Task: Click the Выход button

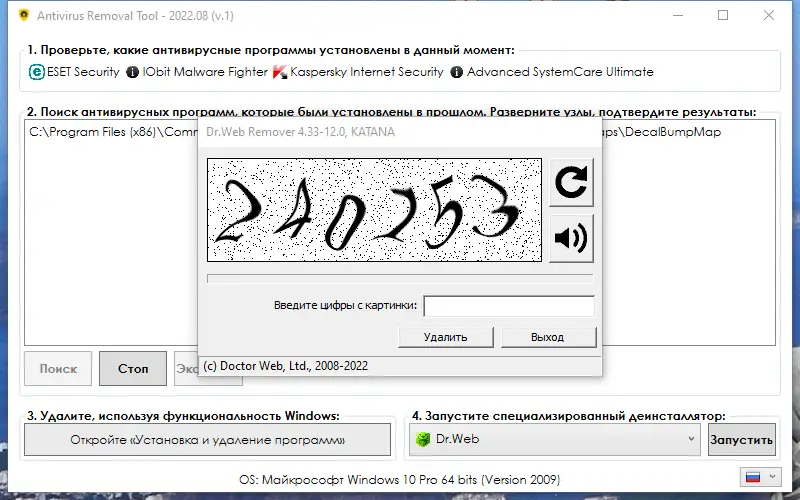Action: coord(548,337)
